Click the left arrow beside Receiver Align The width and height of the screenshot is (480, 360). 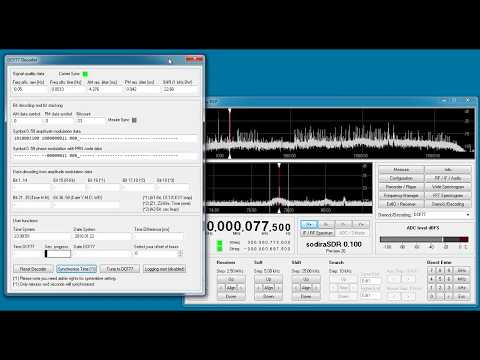point(221,287)
